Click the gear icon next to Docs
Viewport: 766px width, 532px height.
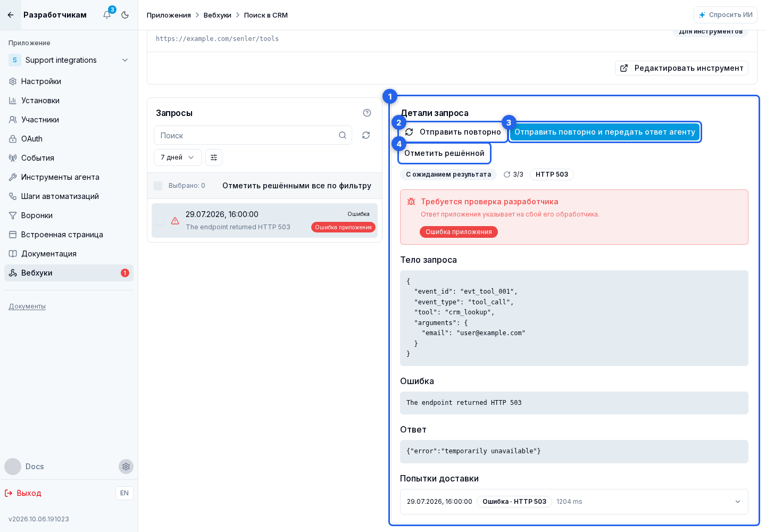126,467
